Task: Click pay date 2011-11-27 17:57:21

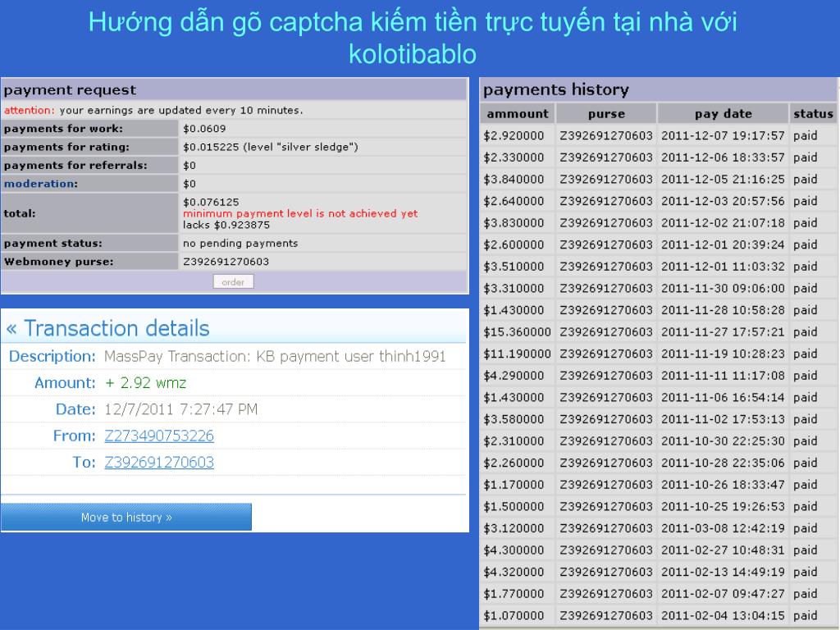Action: (x=723, y=332)
